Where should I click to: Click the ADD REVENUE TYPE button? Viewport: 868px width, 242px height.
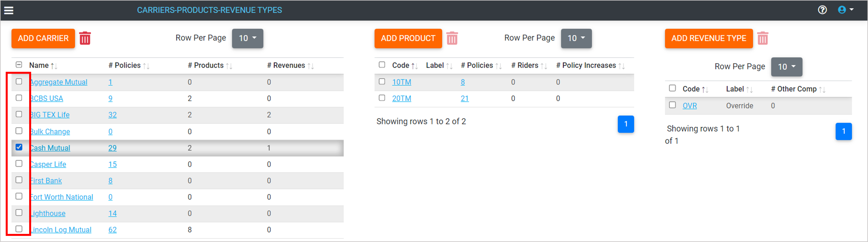point(709,38)
